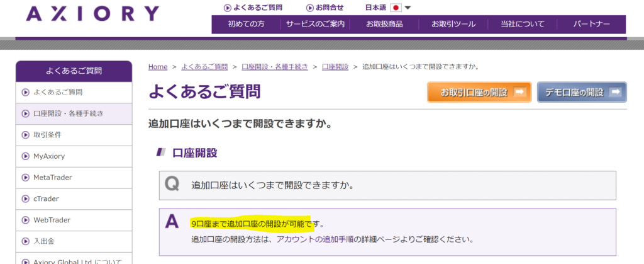644x264 pixels.
Task: Select the WebTrader sidebar item
Action: point(74,220)
